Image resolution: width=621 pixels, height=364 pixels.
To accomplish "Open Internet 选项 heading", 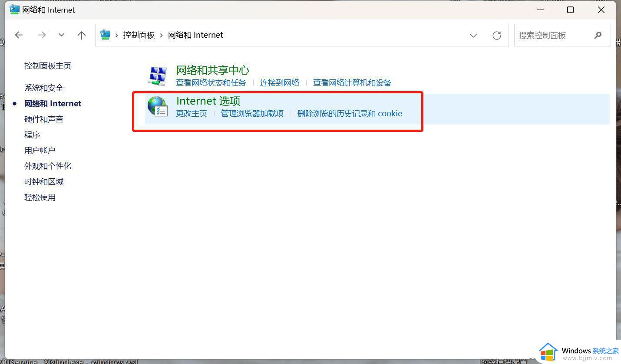I will (x=208, y=101).
